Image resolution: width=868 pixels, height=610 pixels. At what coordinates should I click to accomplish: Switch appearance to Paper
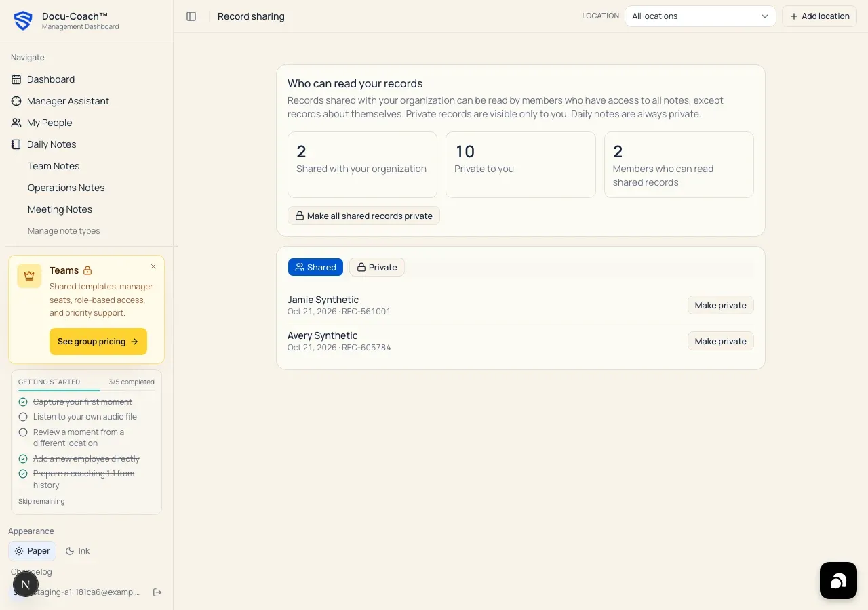pos(32,551)
